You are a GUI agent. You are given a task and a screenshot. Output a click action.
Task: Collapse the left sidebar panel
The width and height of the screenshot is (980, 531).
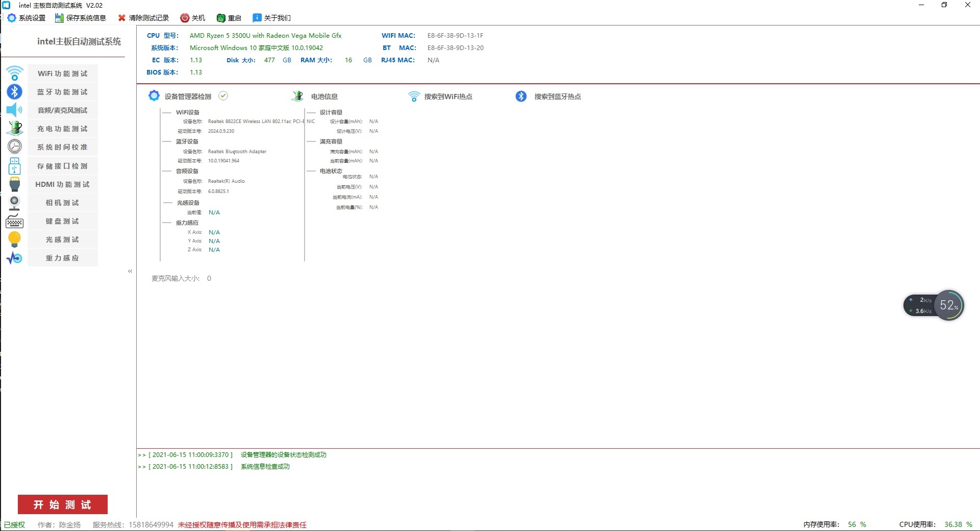coord(130,271)
